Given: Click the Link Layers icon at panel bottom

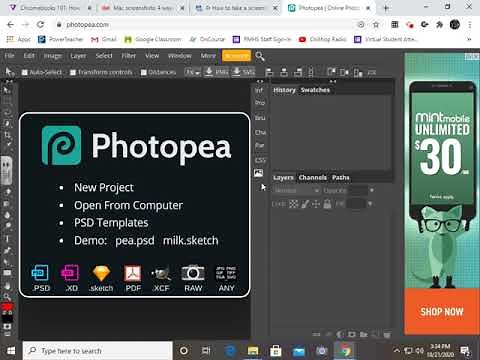Looking at the screenshot, I should (316, 334).
